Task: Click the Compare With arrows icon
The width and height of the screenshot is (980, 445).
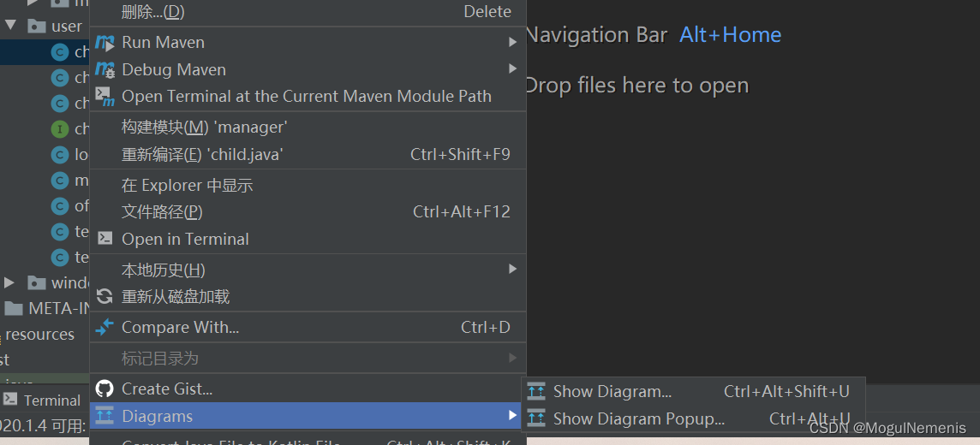Action: [105, 326]
